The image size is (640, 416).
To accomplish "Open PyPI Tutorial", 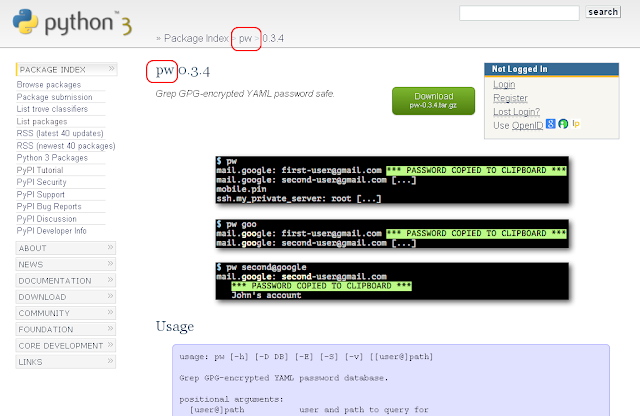I will [x=40, y=170].
